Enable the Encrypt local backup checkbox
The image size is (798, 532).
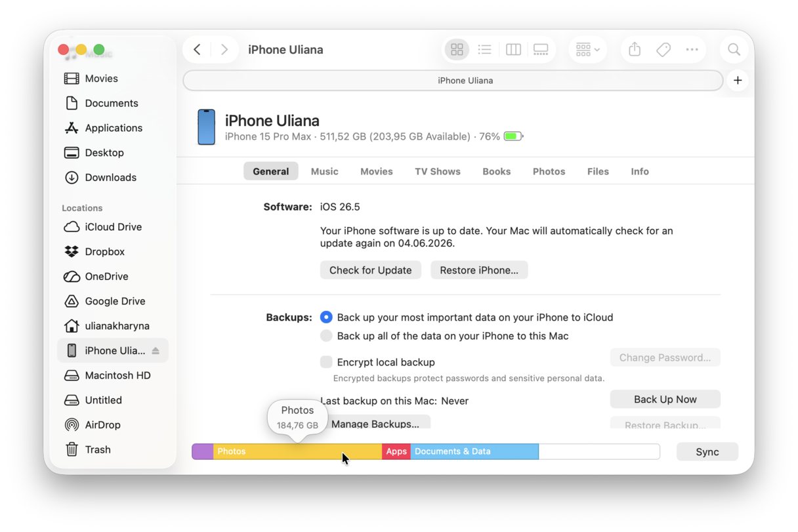pos(326,361)
